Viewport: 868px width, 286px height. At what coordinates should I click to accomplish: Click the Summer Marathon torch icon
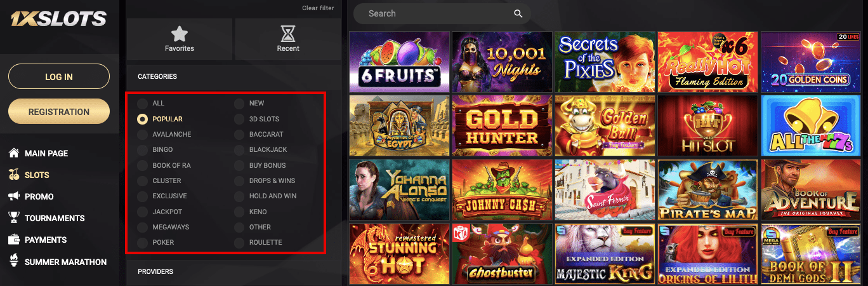tap(13, 261)
